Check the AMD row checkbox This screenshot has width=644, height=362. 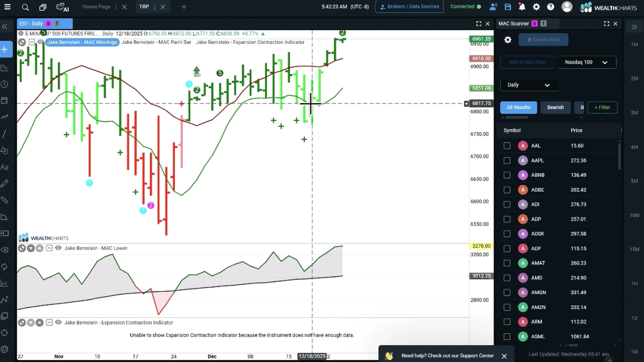tap(507, 278)
